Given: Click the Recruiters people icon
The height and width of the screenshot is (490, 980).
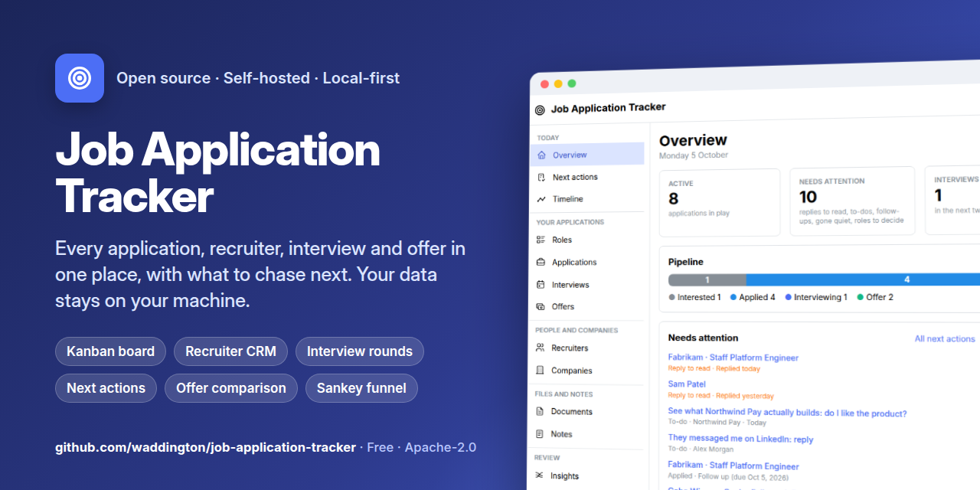Looking at the screenshot, I should [541, 348].
